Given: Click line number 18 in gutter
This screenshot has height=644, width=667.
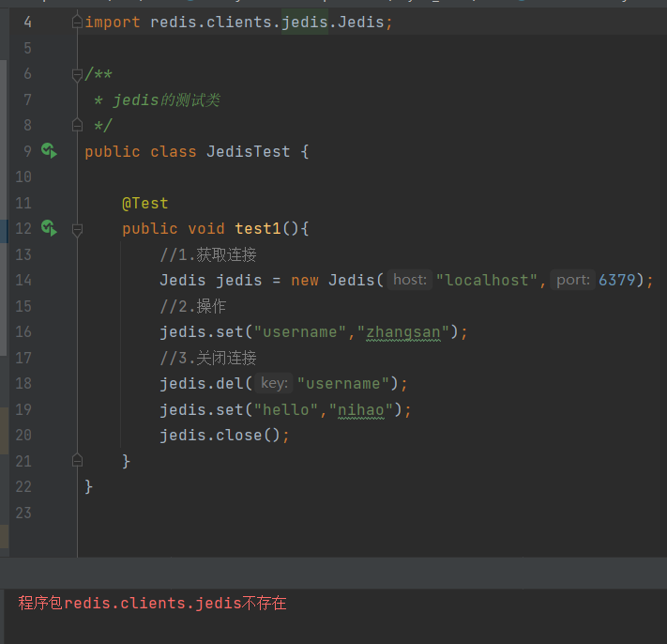Looking at the screenshot, I should pos(23,383).
